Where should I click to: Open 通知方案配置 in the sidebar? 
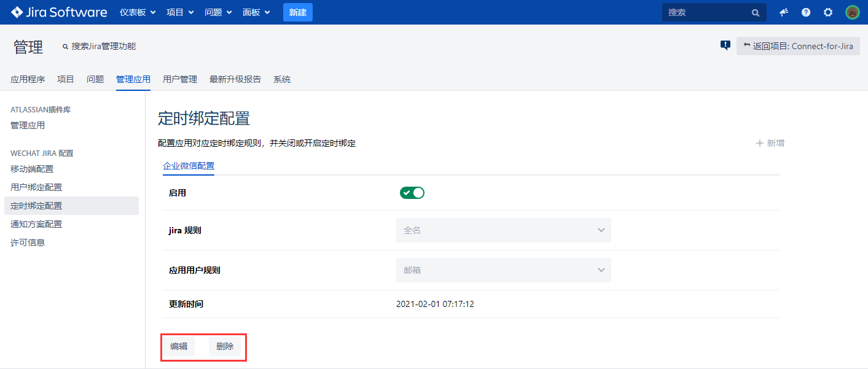pos(36,224)
